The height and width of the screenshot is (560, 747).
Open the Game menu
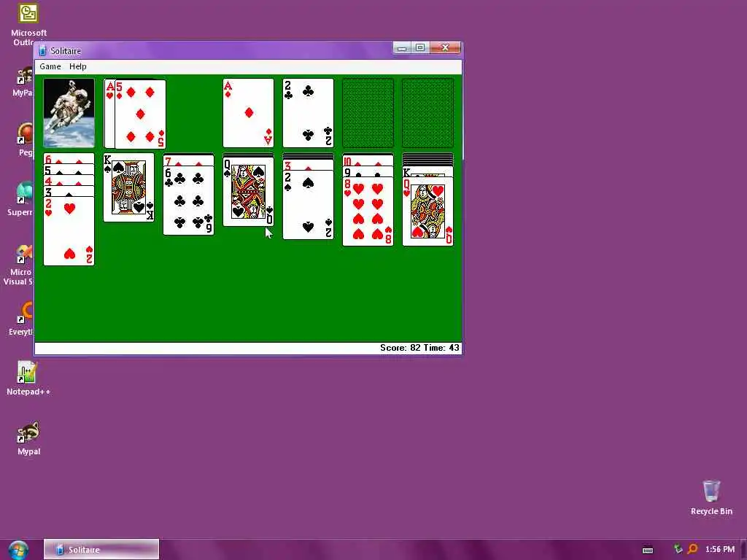pos(50,66)
